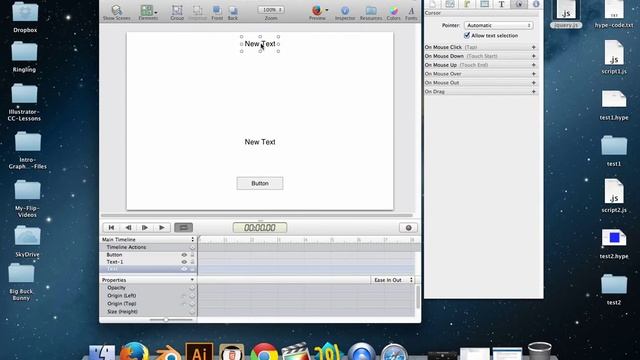This screenshot has height=360, width=640.
Task: Open the Fonts panel icon
Action: click(x=411, y=12)
